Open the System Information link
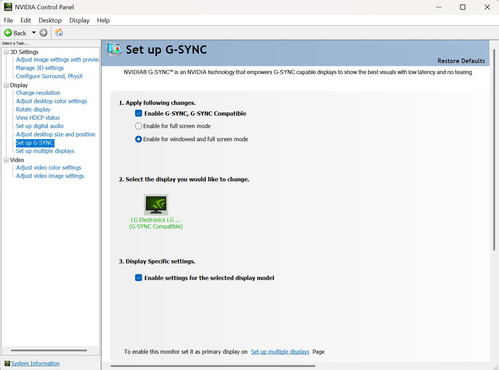The image size is (499, 370). point(35,363)
